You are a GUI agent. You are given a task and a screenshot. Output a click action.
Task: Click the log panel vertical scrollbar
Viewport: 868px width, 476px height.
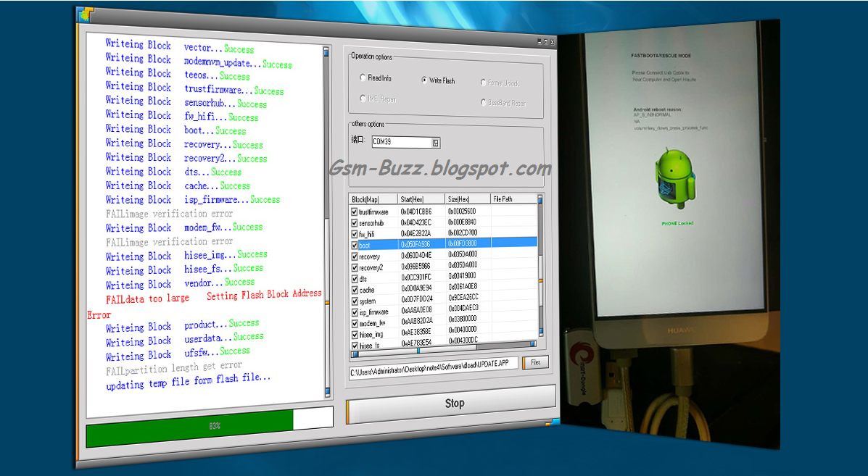pyautogui.click(x=326, y=221)
